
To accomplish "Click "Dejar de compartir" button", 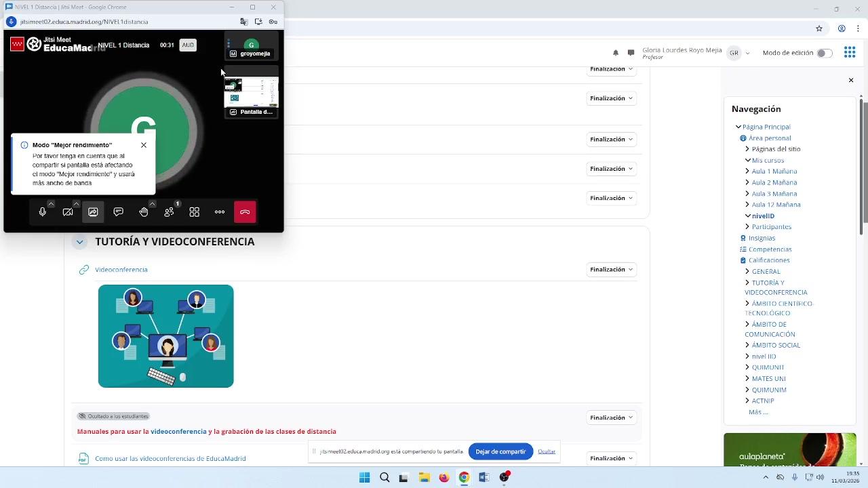I will tap(500, 451).
